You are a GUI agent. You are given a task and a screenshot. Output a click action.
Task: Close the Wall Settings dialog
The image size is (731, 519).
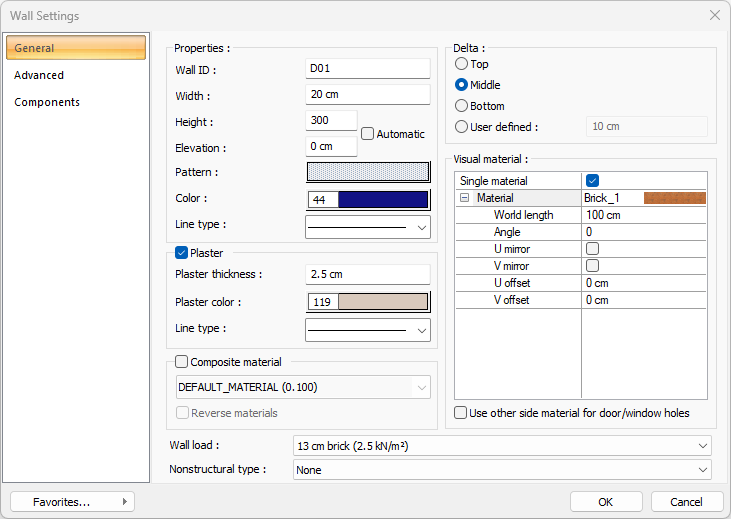(714, 16)
